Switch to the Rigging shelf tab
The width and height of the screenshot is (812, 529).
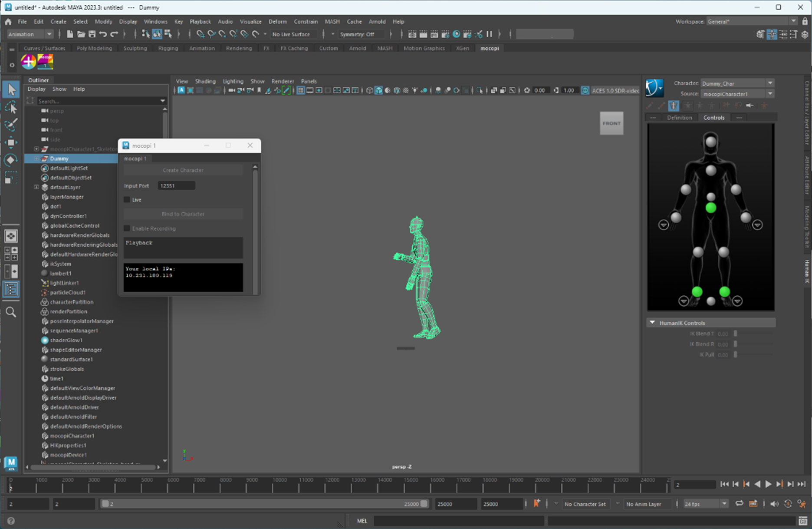(x=168, y=48)
